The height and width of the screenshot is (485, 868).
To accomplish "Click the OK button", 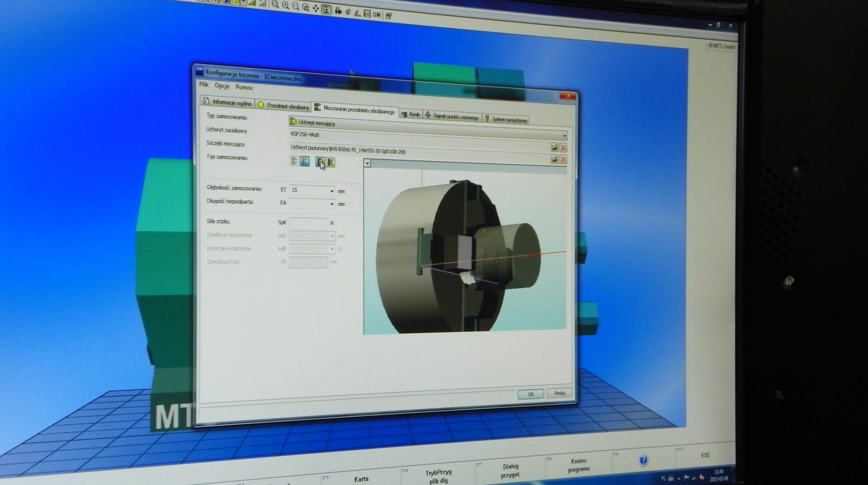I will click(531, 394).
